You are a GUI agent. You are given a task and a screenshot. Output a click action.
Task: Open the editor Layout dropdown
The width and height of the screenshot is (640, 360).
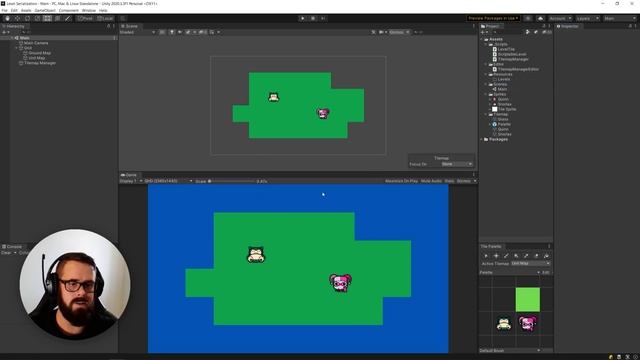tap(620, 18)
